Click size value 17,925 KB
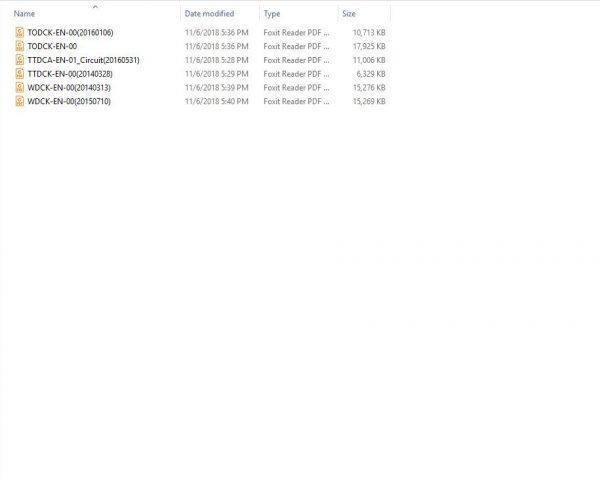This screenshot has width=600, height=481. click(369, 46)
